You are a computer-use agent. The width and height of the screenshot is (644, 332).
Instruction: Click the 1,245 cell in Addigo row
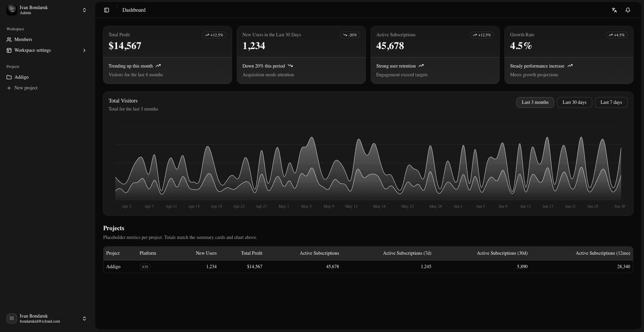[426, 267]
